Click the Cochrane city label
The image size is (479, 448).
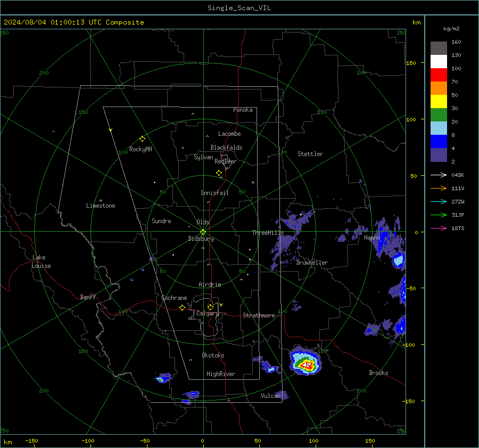(x=174, y=298)
